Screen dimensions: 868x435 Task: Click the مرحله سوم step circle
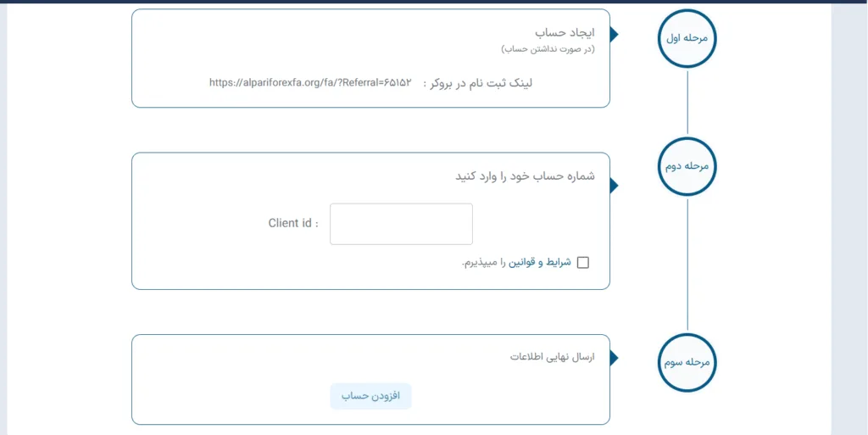click(x=687, y=362)
